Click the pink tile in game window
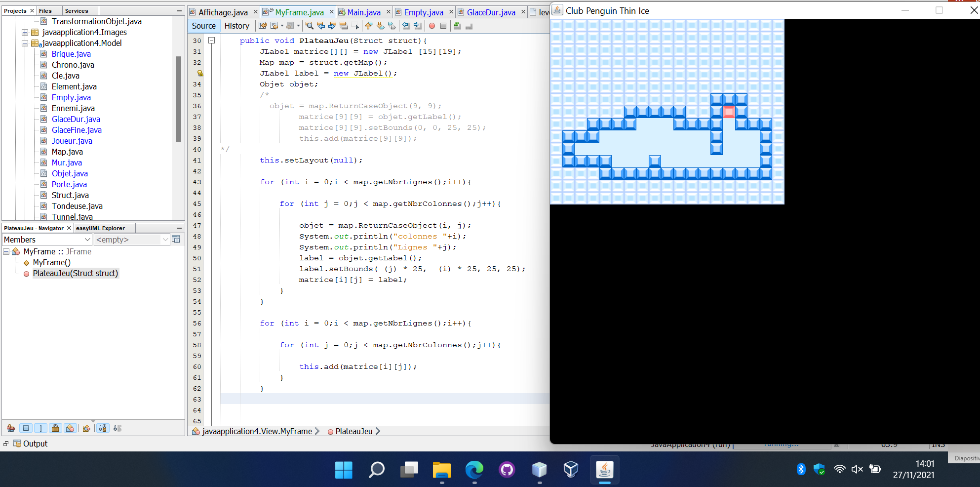 coord(729,112)
